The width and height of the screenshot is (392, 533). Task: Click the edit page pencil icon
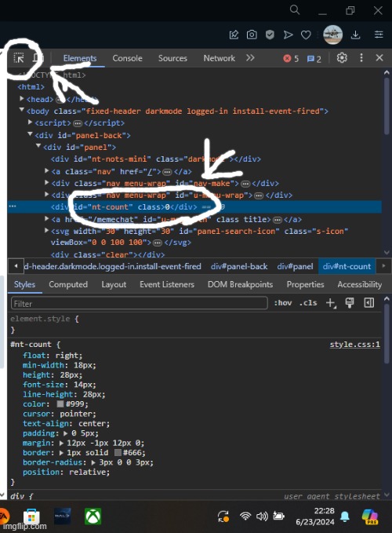tap(234, 35)
